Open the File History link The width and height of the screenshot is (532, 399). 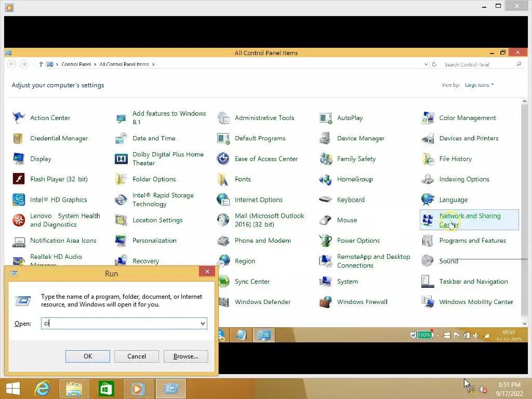(455, 159)
